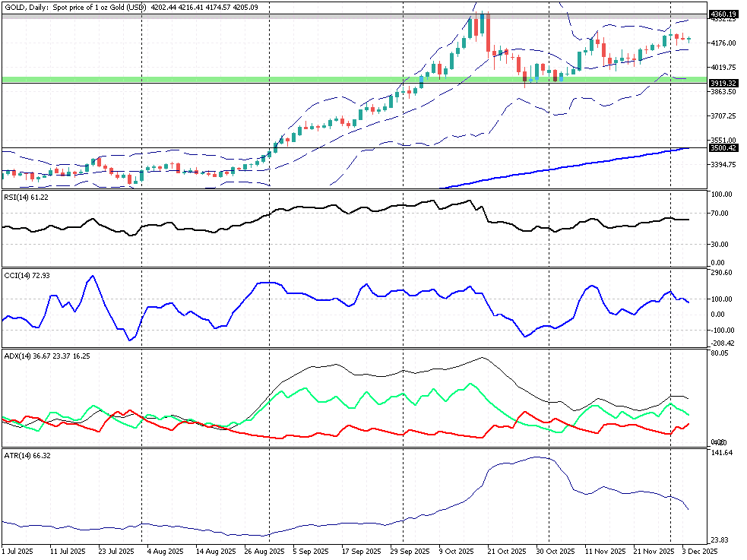Click the 11 Nov 2025 date label
Screen dimensions: 747x560
[x=606, y=551]
